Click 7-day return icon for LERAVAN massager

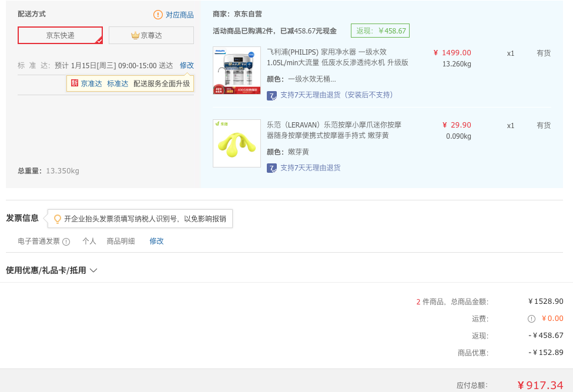click(x=272, y=168)
